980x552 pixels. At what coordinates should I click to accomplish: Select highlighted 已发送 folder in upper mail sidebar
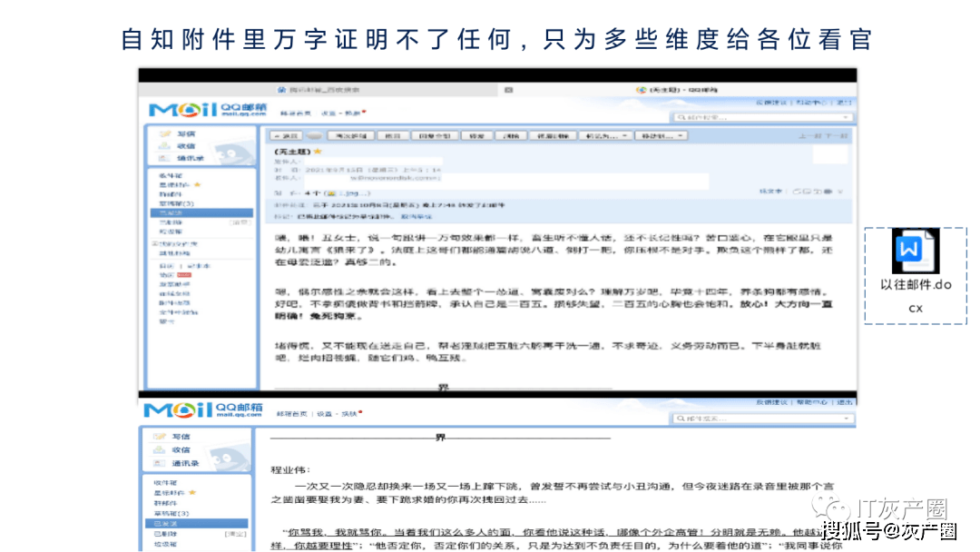pos(201,213)
